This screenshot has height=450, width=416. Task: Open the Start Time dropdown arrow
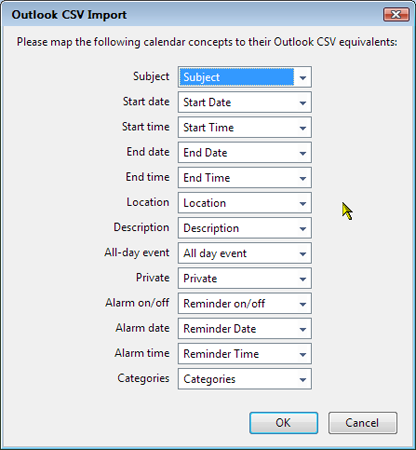(x=303, y=128)
